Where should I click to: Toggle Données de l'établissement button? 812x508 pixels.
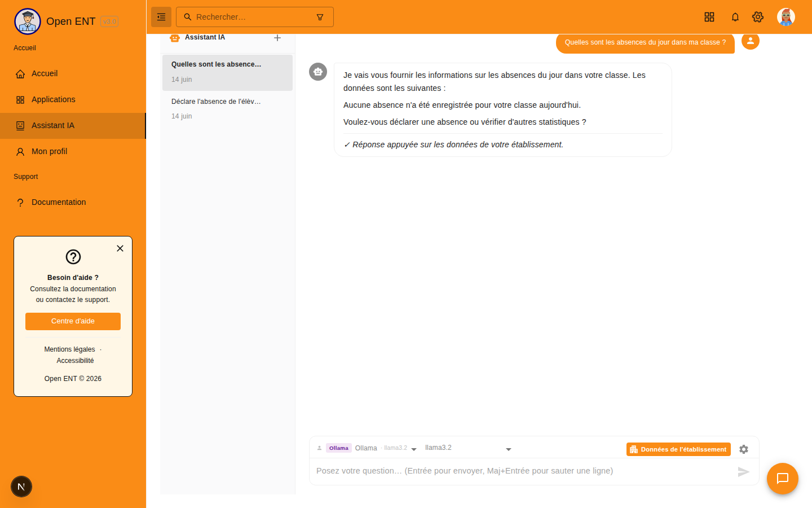click(678, 449)
